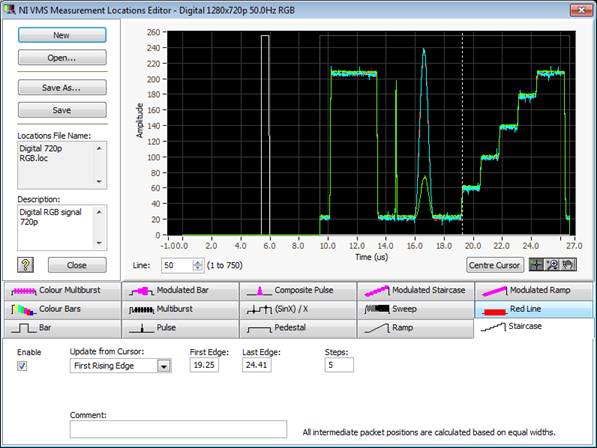Select the zoom magnifier tool icon
The image size is (597, 448).
tap(552, 265)
